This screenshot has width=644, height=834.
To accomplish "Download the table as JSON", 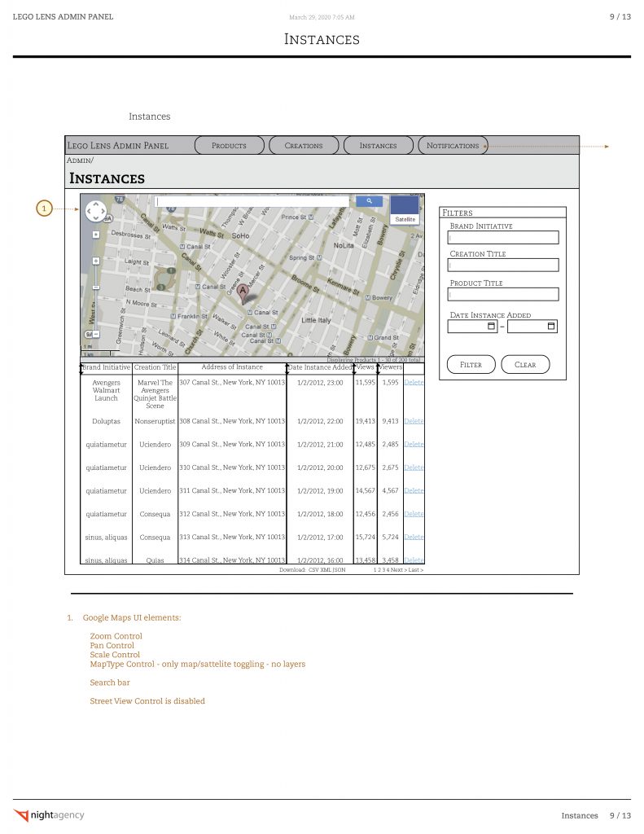I will (x=340, y=569).
